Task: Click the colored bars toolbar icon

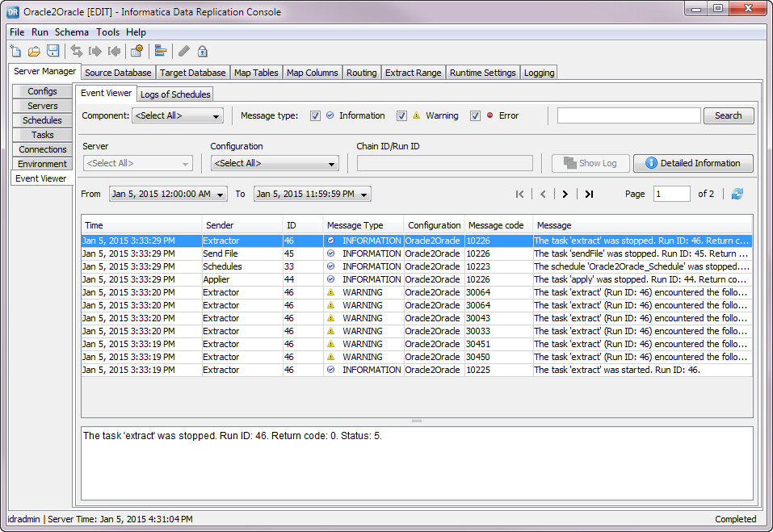Action: click(x=161, y=52)
